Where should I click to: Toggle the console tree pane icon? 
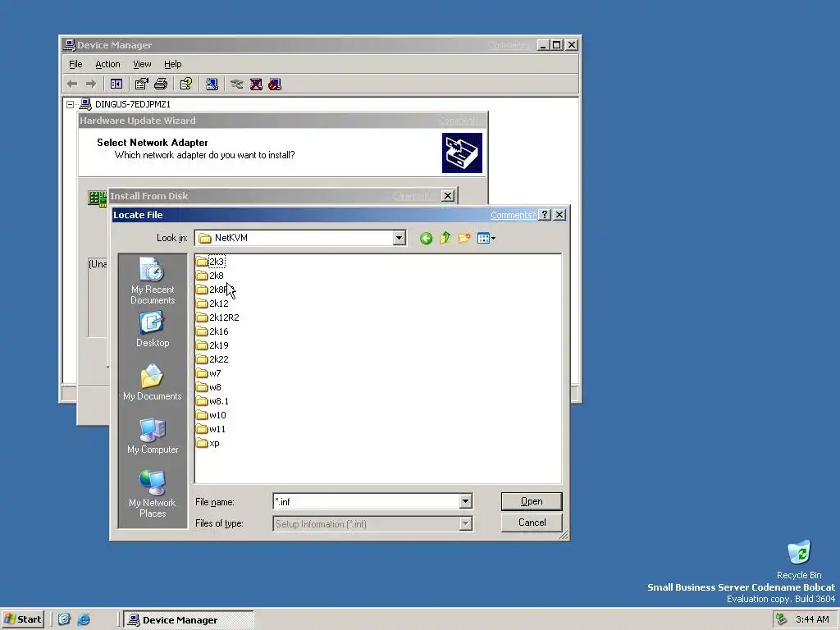(116, 84)
